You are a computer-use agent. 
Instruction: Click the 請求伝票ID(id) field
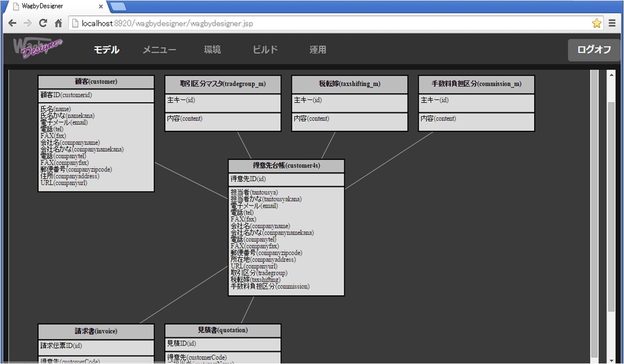[61, 346]
